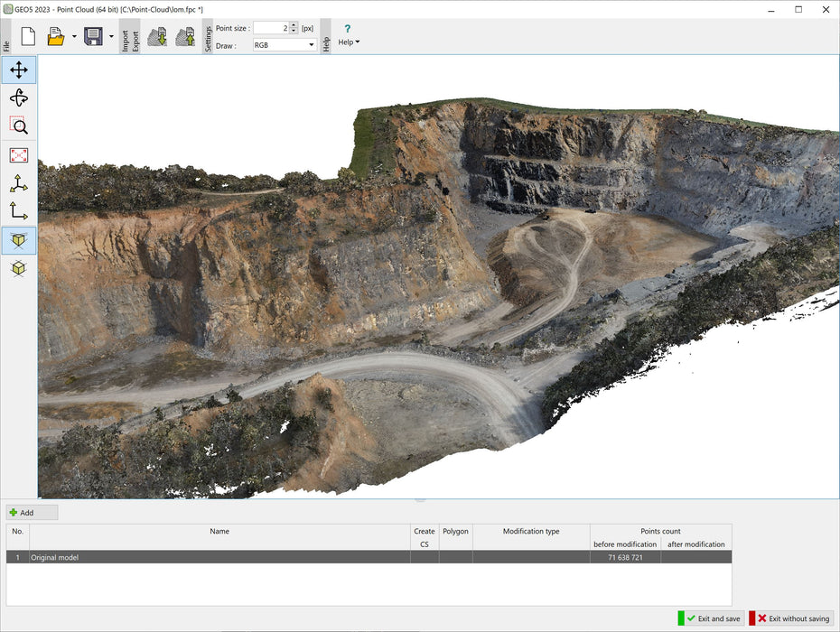Click Exit and save button
840x632 pixels.
pyautogui.click(x=711, y=618)
